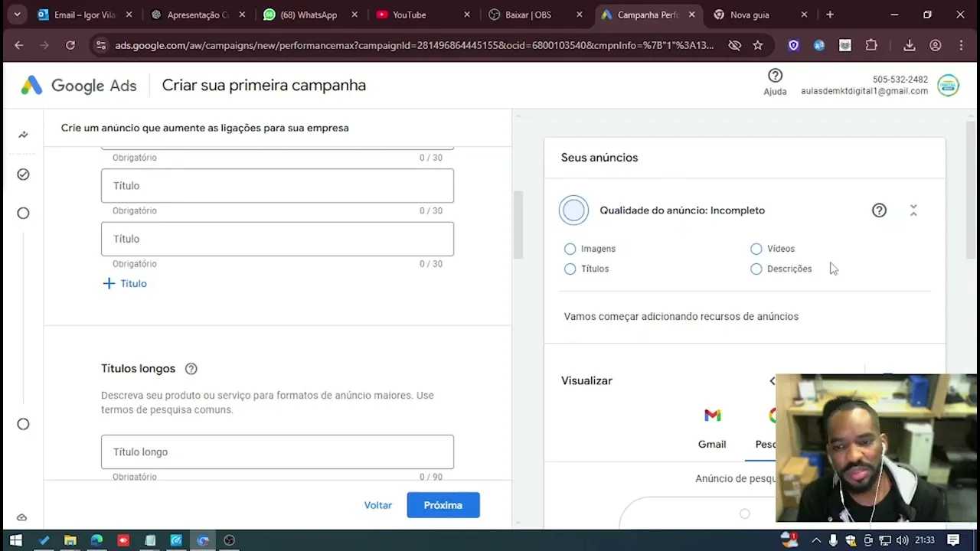This screenshot has height=551, width=980.
Task: Click the Títulos longos help question mark
Action: coord(191,369)
